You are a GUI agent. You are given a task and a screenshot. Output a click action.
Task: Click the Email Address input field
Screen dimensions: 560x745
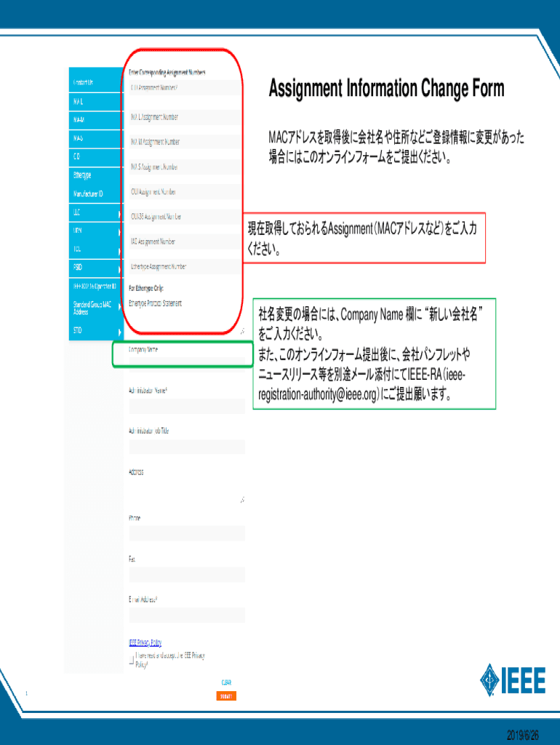tap(187, 615)
